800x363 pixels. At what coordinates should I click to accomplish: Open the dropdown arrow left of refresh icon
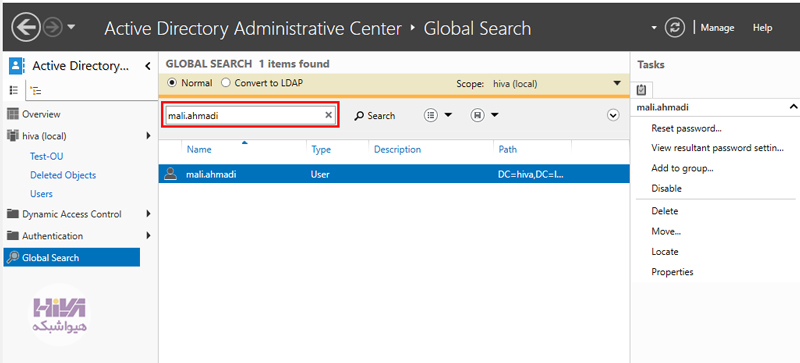coord(655,28)
